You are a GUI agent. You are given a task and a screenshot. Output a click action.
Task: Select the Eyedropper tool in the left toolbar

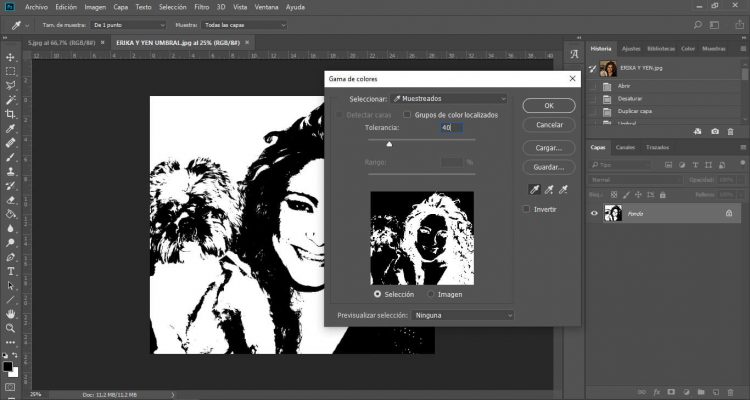(10, 128)
